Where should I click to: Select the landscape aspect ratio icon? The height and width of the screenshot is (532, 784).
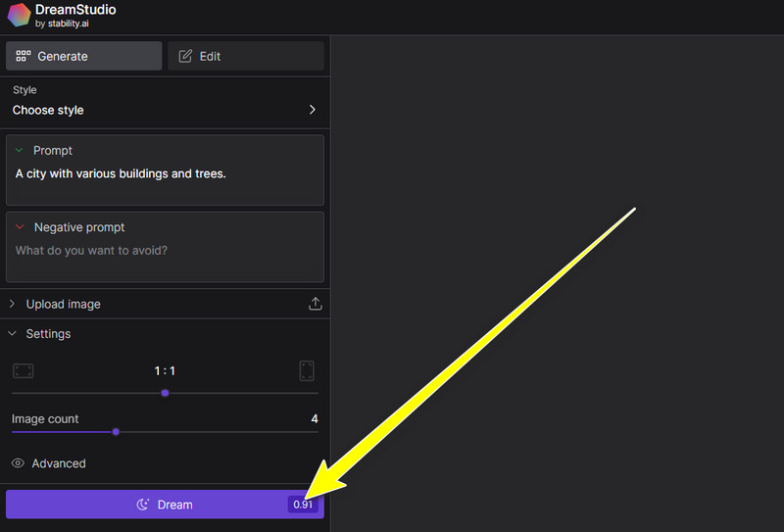pos(24,371)
